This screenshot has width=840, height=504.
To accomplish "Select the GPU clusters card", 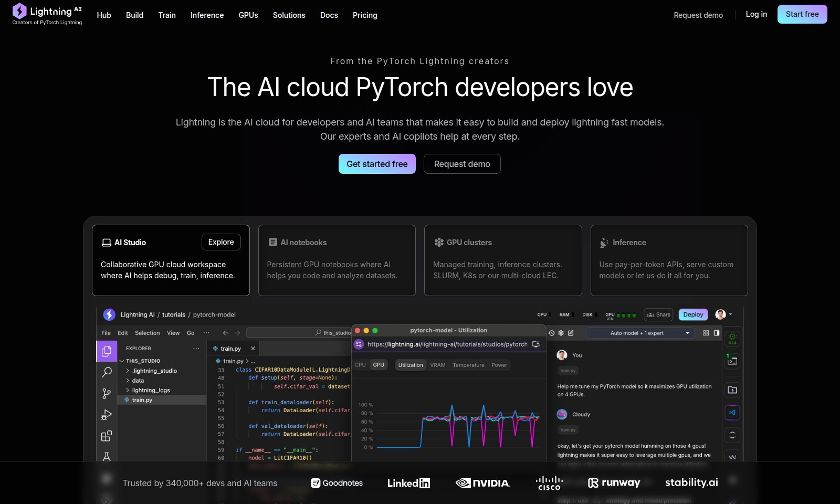I will (x=503, y=260).
